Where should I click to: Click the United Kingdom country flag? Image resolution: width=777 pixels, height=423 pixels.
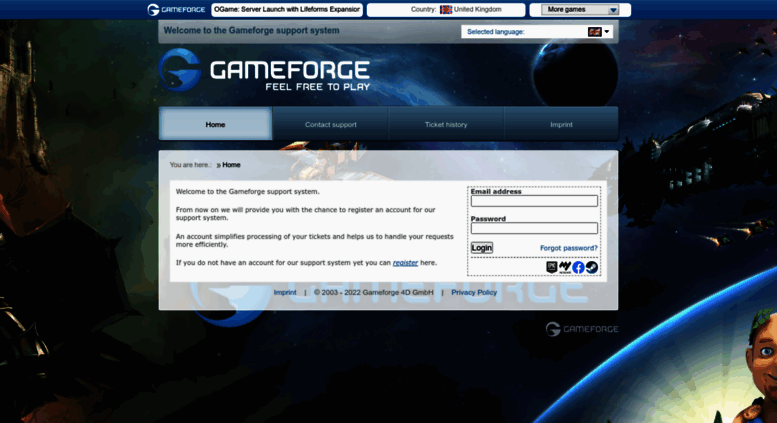point(446,10)
